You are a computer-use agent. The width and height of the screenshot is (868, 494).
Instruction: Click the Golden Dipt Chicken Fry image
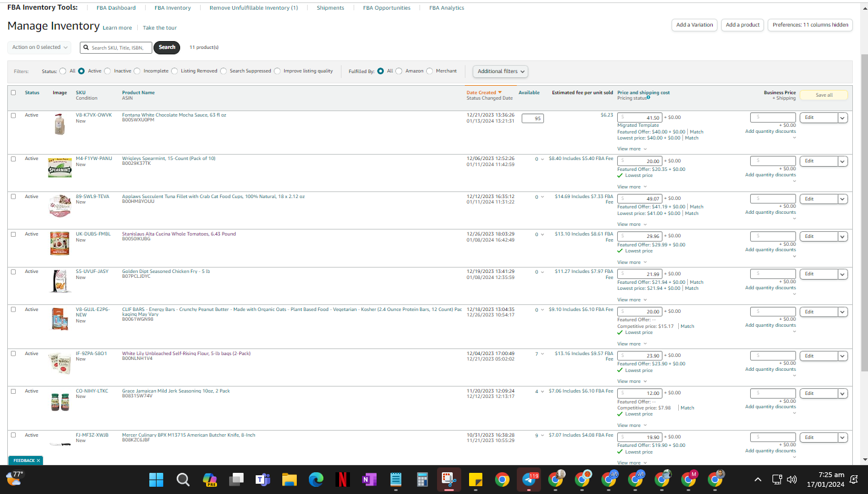click(60, 281)
